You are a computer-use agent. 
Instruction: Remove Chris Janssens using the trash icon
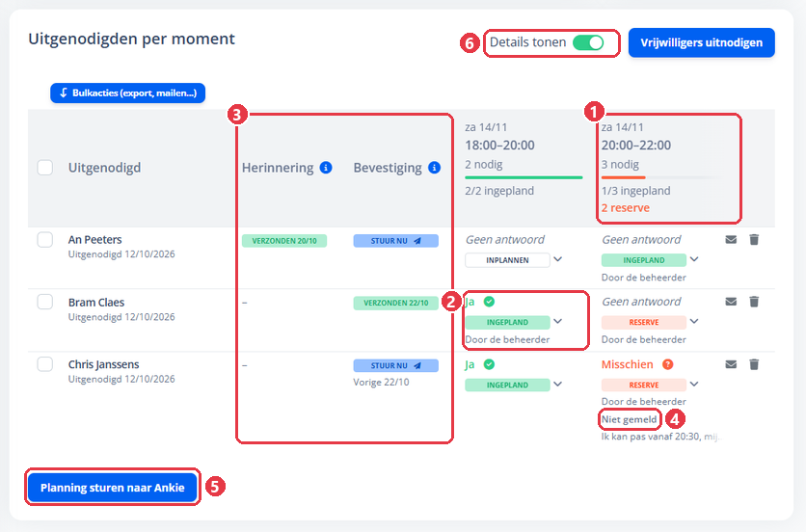click(754, 364)
